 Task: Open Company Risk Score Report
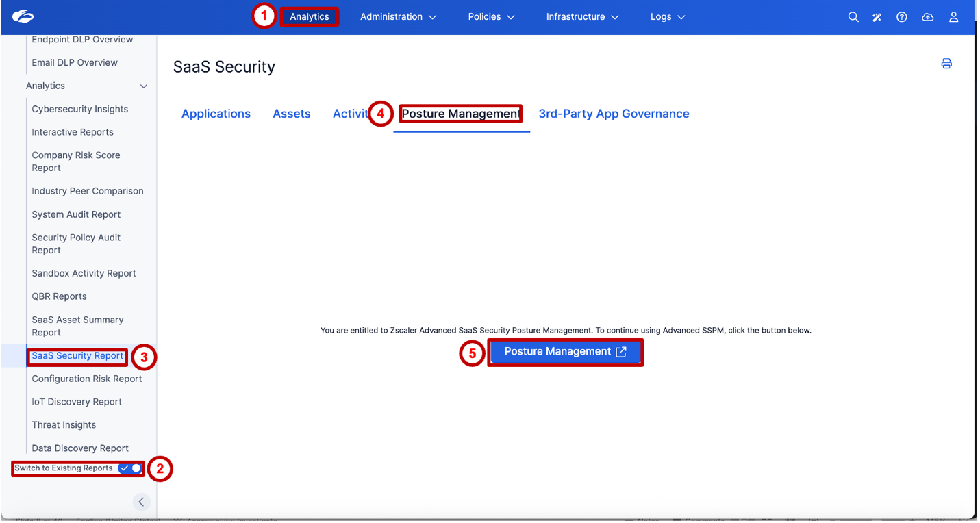point(76,162)
